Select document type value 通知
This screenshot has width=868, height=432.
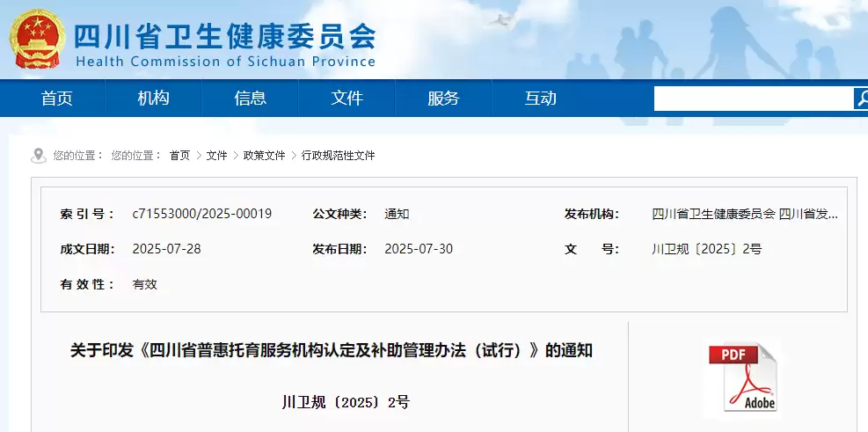click(397, 214)
